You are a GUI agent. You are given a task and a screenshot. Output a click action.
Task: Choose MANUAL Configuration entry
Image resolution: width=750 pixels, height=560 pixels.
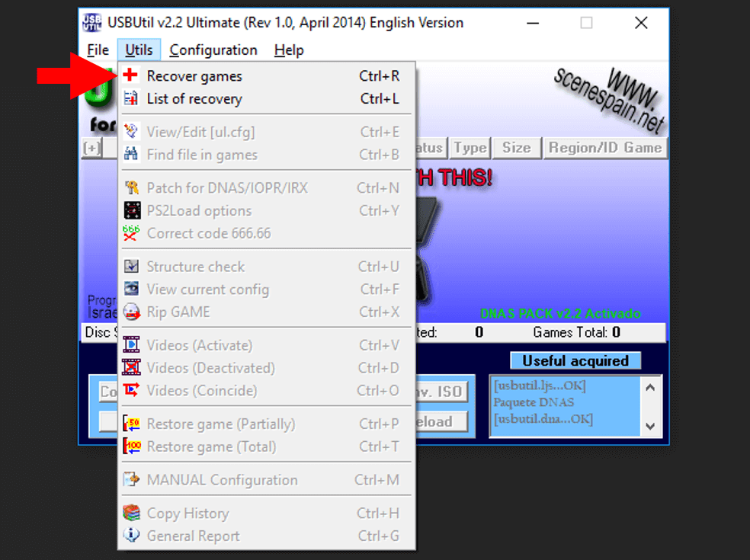(x=267, y=480)
